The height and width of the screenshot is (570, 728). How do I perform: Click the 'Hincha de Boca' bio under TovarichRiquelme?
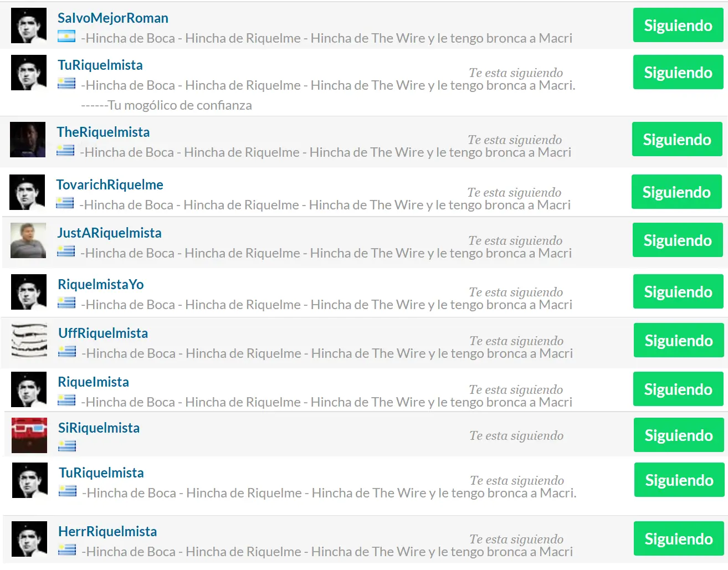coord(325,205)
